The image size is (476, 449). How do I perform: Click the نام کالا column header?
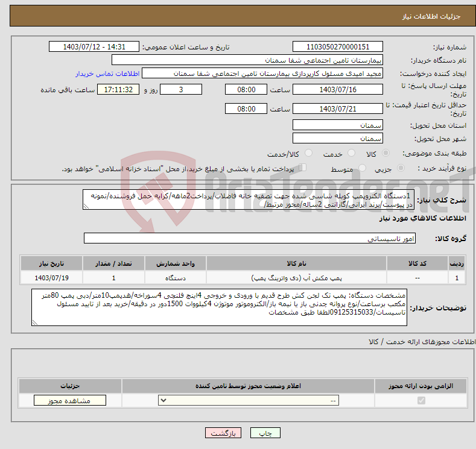click(x=296, y=263)
